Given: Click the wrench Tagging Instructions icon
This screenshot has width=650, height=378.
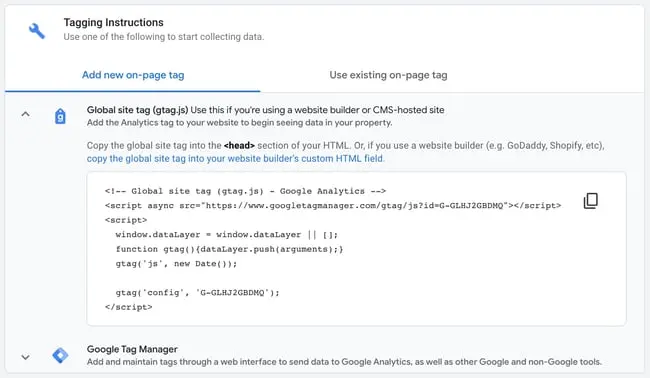Looking at the screenshot, I should pyautogui.click(x=37, y=31).
